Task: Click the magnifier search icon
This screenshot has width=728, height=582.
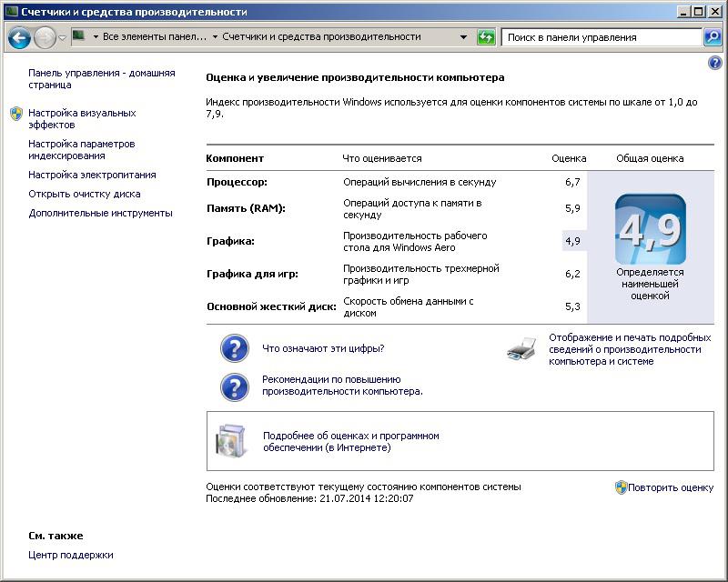Action: (x=713, y=37)
